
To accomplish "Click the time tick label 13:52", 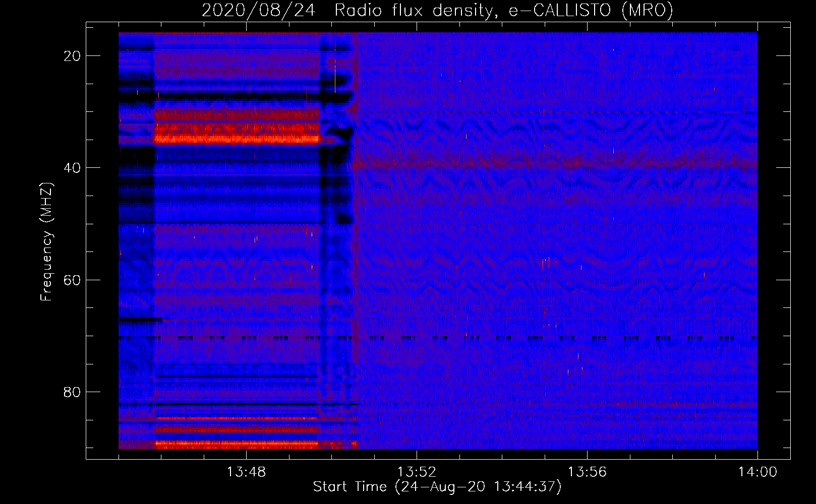I will tap(417, 472).
